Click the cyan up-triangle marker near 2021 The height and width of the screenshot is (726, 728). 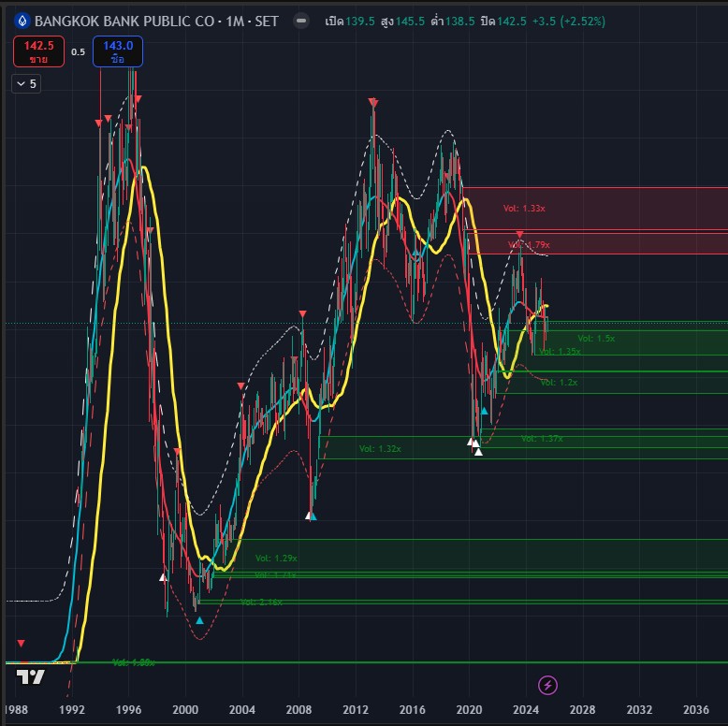click(x=485, y=411)
